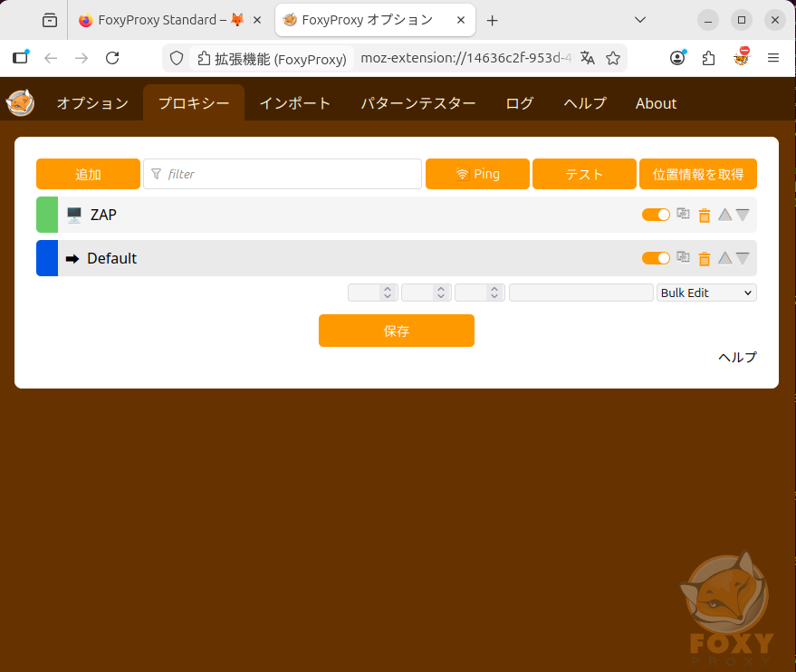Switch to FoxyProxy Standard browser tab
The width and height of the screenshot is (796, 672).
pos(161,20)
